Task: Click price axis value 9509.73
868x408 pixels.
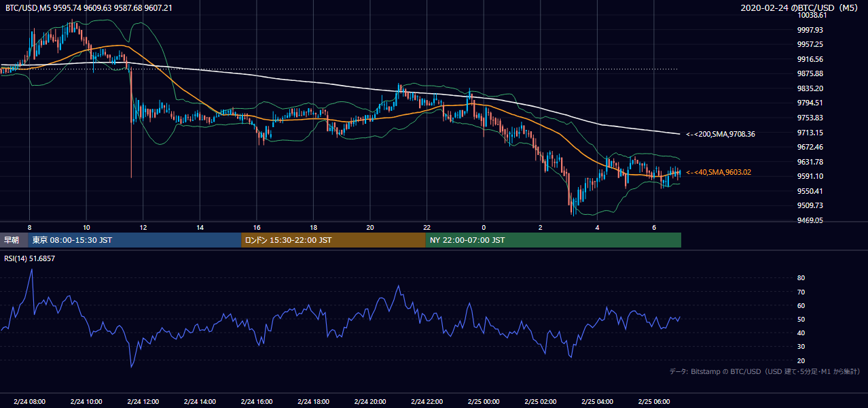Action: tap(810, 205)
